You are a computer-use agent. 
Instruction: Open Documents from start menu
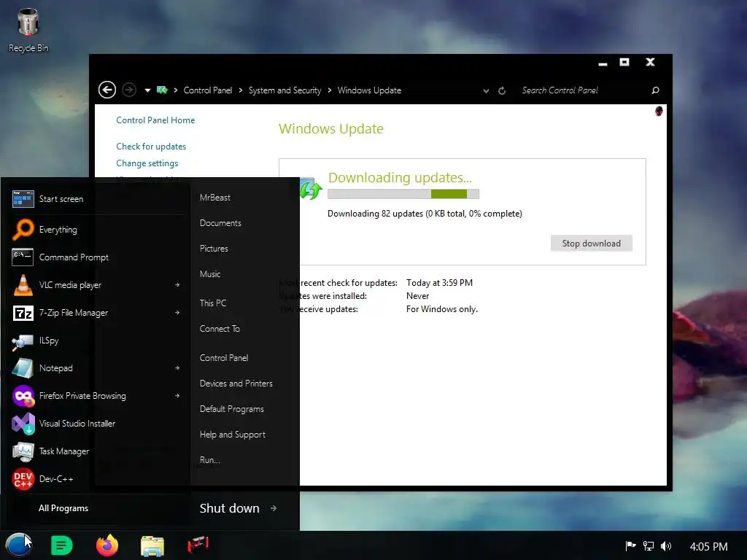click(220, 223)
